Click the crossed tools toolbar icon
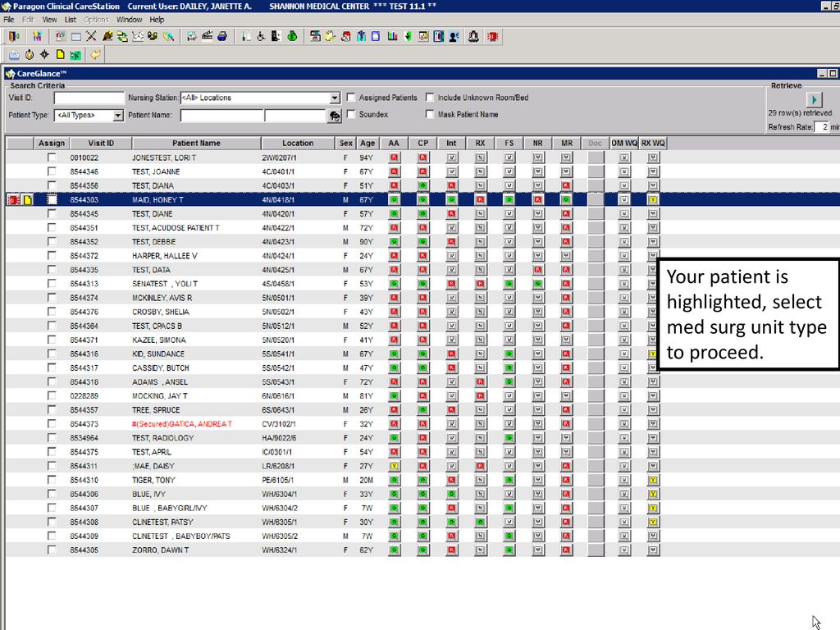 92,36
